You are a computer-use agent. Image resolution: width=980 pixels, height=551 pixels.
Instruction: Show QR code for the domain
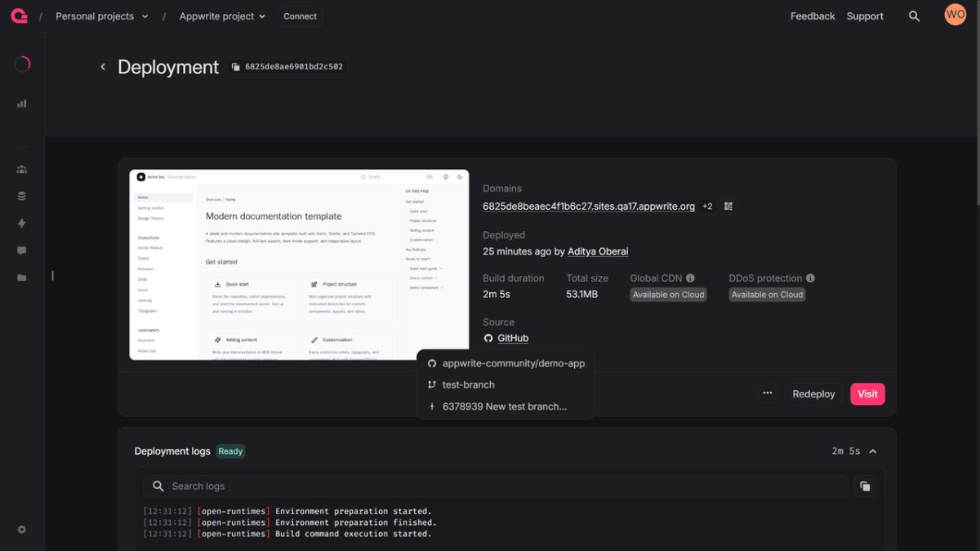pos(728,207)
